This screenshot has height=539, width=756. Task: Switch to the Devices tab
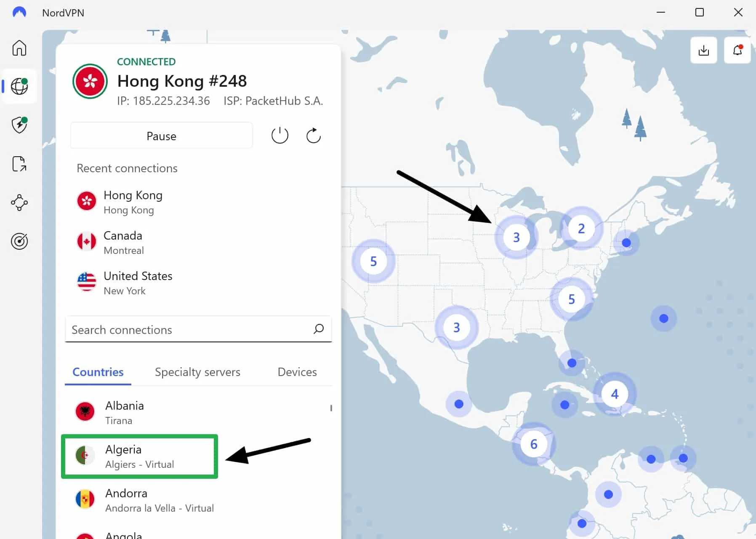(x=297, y=372)
